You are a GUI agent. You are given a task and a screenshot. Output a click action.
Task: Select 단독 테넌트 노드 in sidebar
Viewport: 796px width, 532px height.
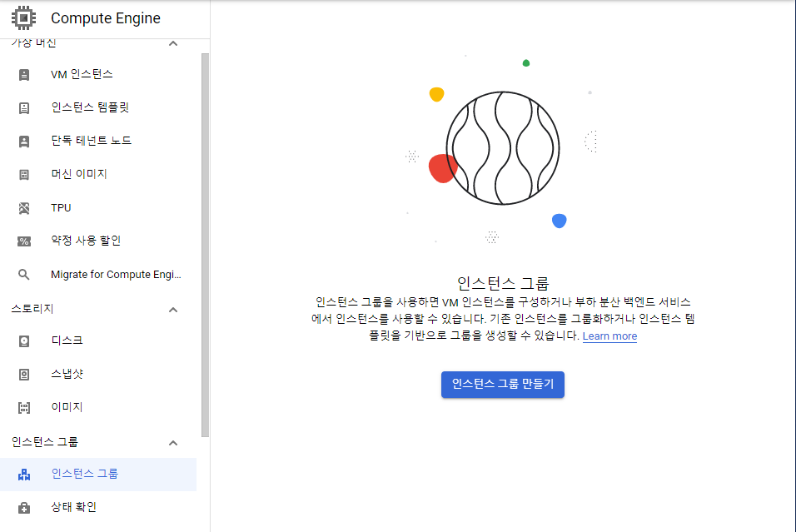point(98,142)
